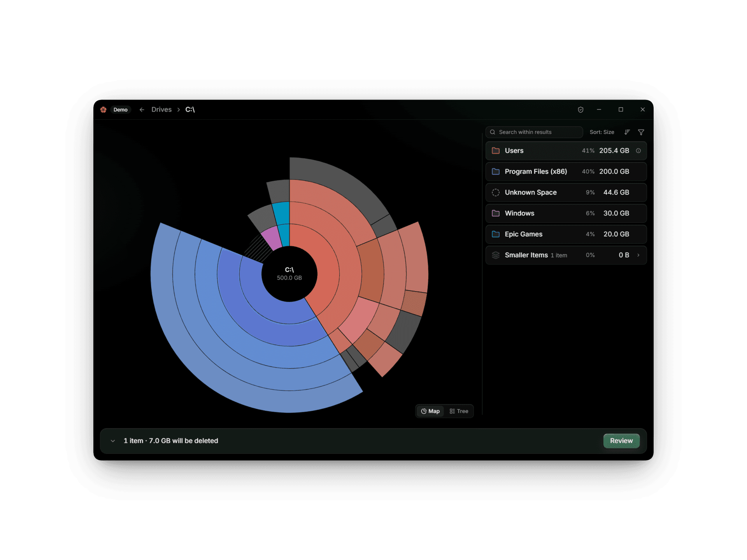Click the Windows folder icon
Viewport: 747px width, 560px height.
coord(496,213)
